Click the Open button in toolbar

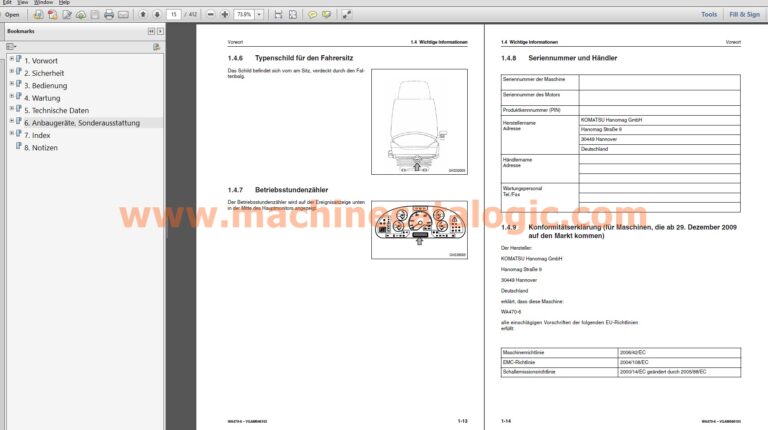click(12, 15)
